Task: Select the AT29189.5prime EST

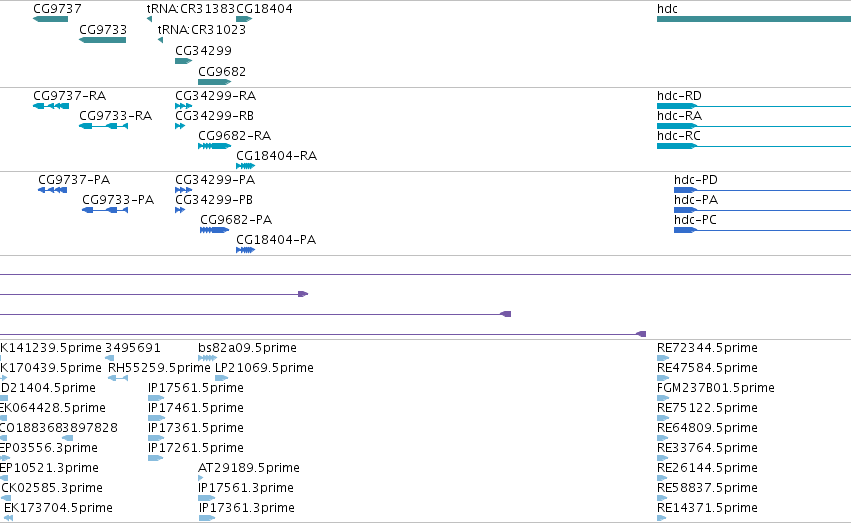Action: (201, 479)
